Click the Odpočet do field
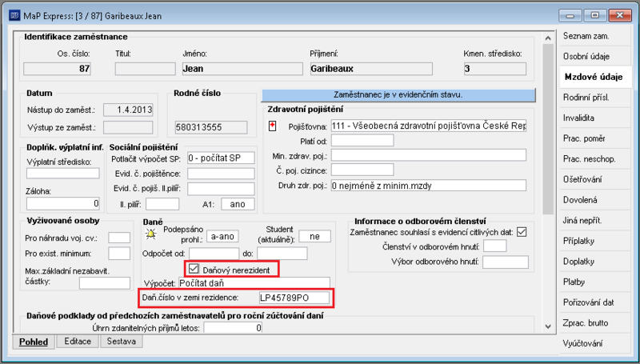 pyautogui.click(x=282, y=254)
